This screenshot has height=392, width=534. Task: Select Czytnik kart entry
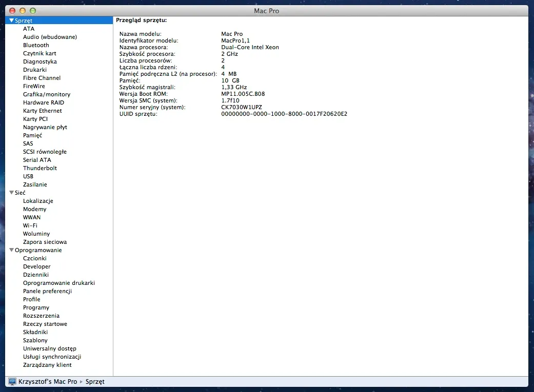pos(39,53)
